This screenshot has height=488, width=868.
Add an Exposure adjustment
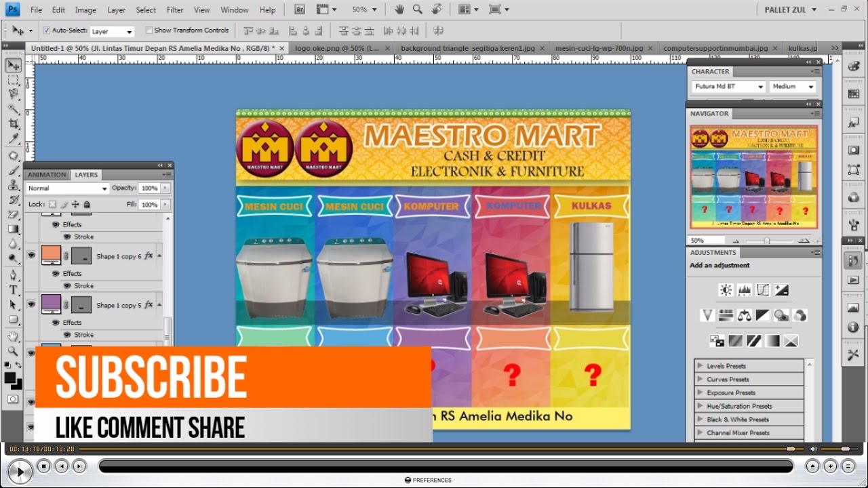[x=781, y=290]
